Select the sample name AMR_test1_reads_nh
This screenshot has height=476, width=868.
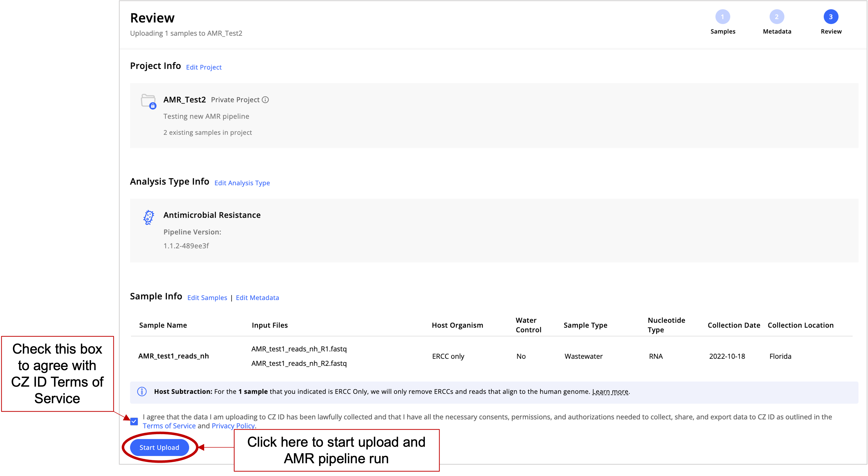[x=174, y=356]
